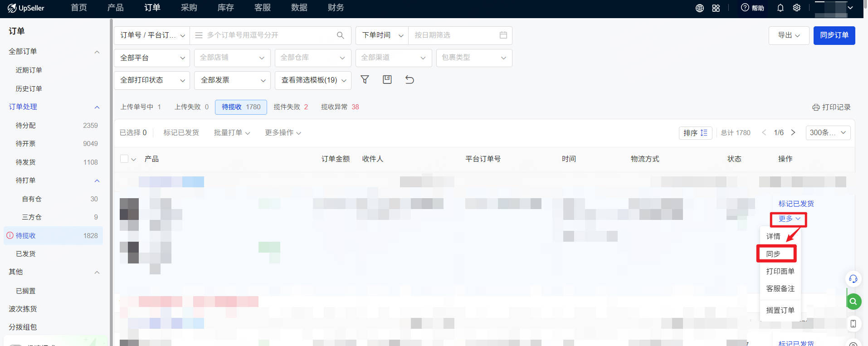The height and width of the screenshot is (346, 868).
Task: Open the 全部店铺 dropdown
Action: 232,58
